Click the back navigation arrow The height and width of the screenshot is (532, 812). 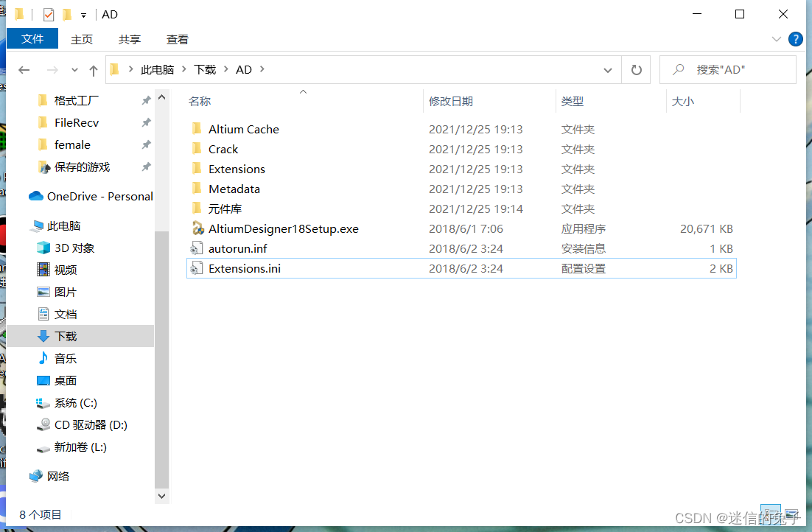tap(24, 70)
